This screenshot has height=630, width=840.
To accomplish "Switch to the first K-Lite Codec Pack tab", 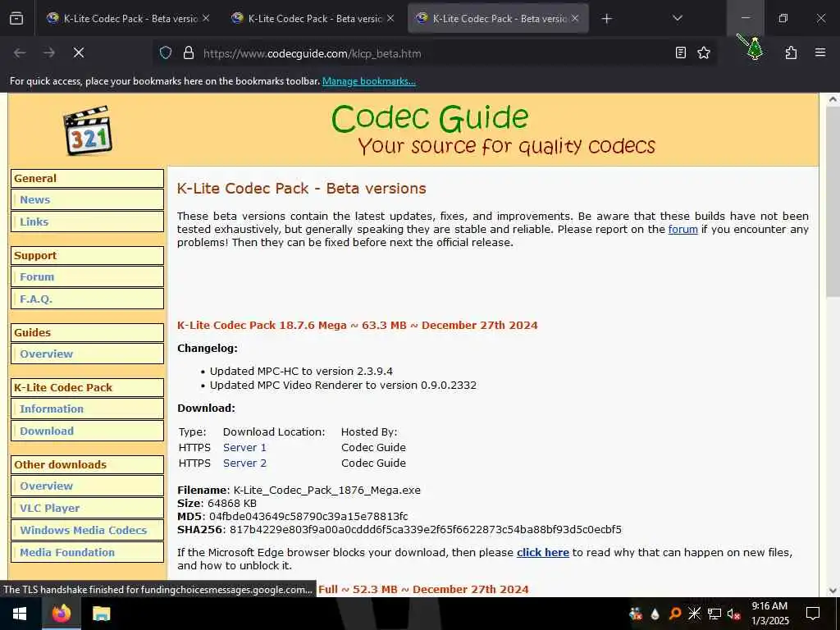I will [127, 18].
